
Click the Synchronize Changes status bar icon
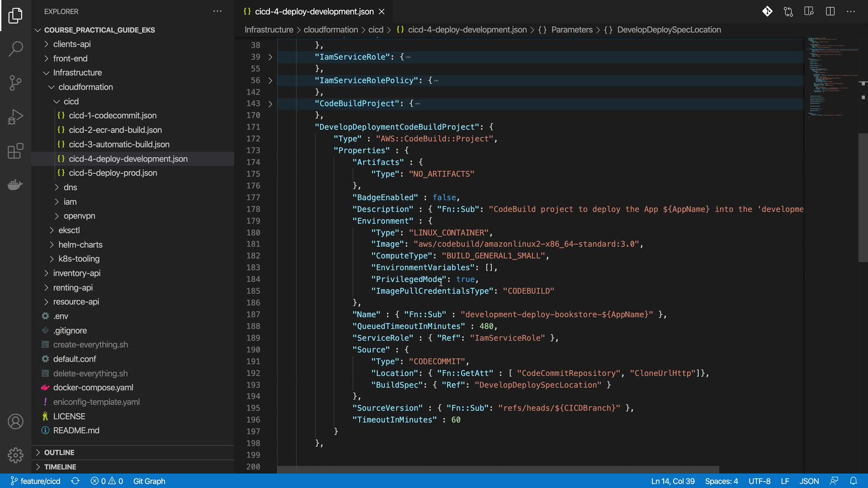(75, 481)
